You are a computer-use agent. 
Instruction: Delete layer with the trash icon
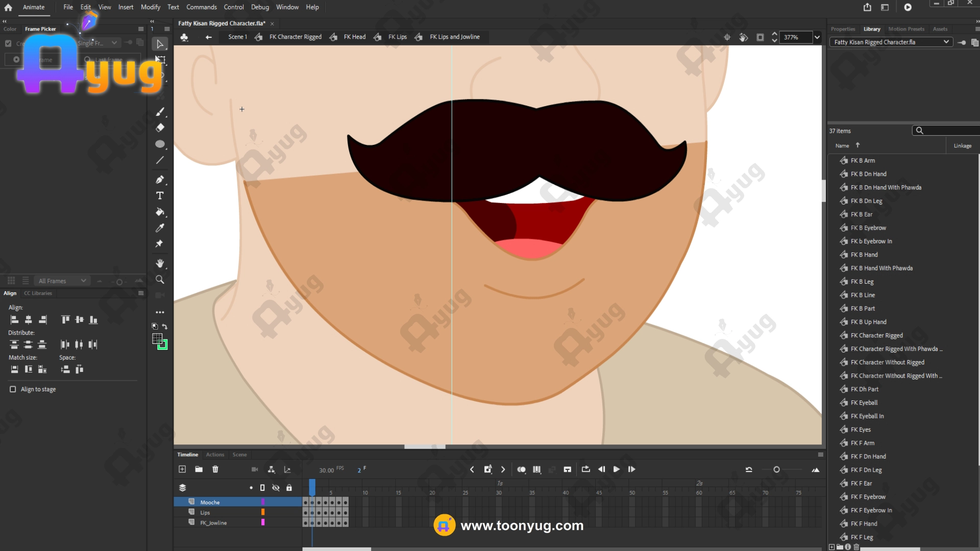215,469
